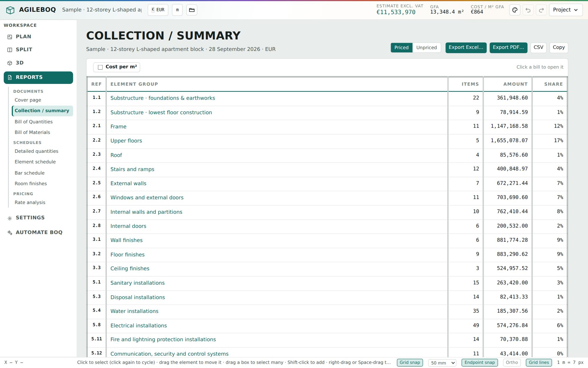Image resolution: width=588 pixels, height=368 pixels.
Task: Open the Project dropdown menu
Action: pos(565,10)
